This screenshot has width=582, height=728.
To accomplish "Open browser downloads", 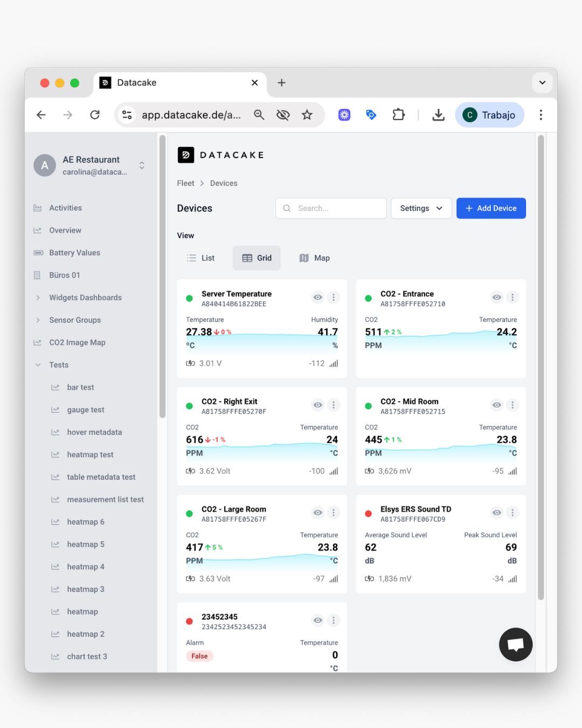I will point(439,115).
